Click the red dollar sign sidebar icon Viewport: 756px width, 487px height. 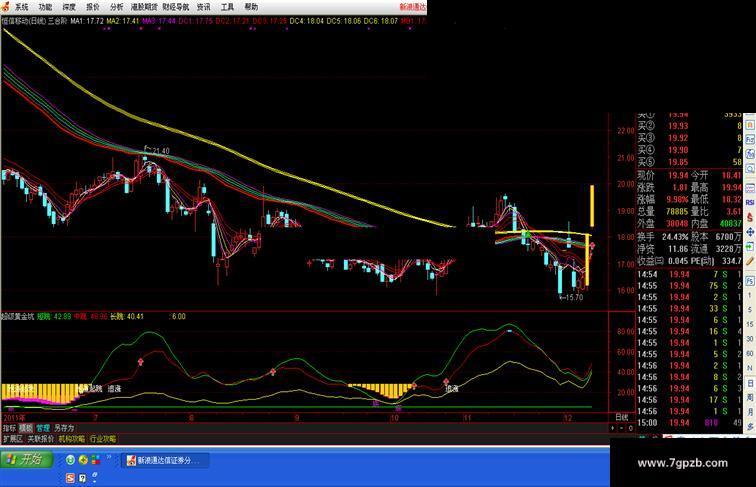coord(750,217)
